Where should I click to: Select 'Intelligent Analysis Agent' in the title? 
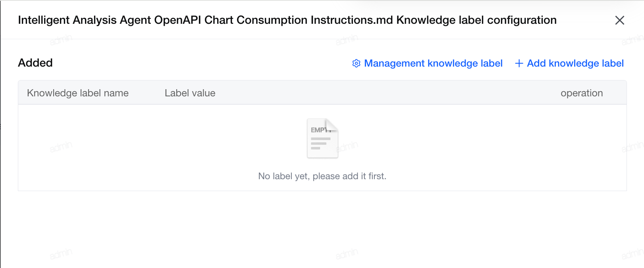click(x=85, y=20)
